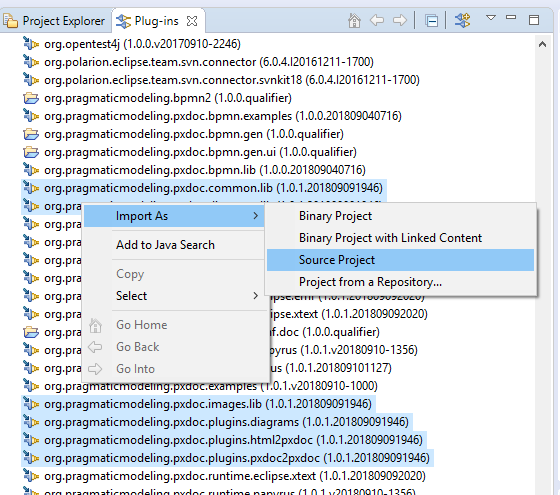Click the add plug-ins toolbar icon
The height and width of the screenshot is (495, 560).
click(x=462, y=20)
